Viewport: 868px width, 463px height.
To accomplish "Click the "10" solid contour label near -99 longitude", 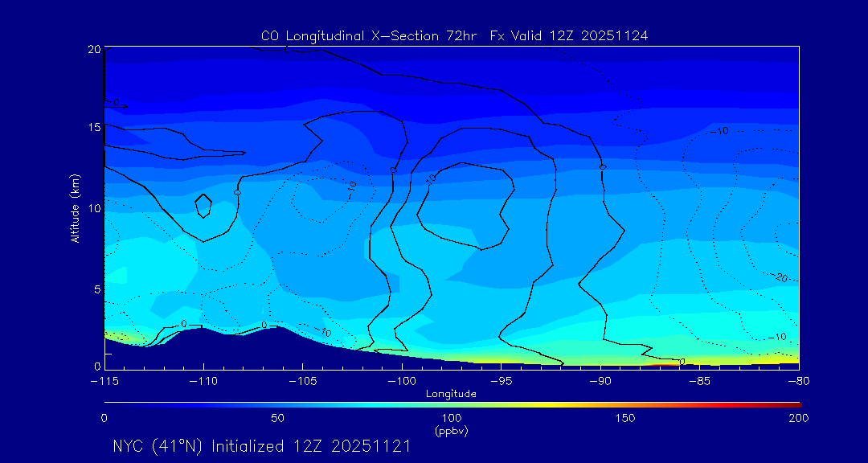I will 431,179.
